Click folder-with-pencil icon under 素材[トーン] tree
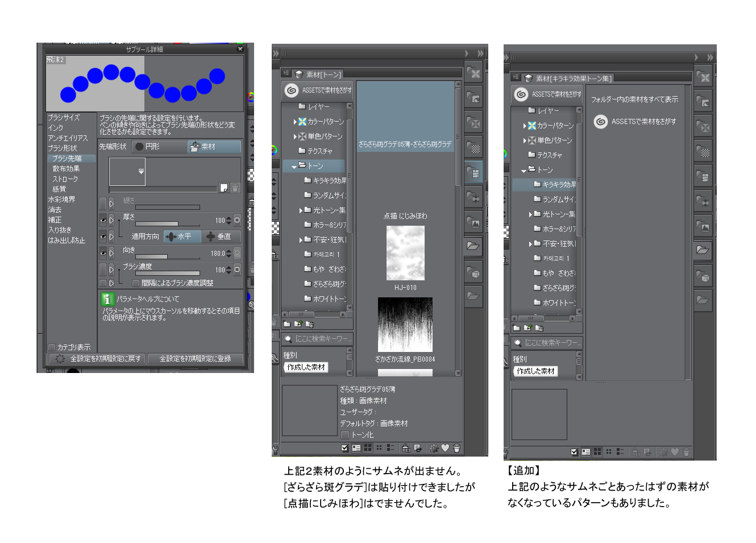The image size is (756, 543). coord(298,324)
